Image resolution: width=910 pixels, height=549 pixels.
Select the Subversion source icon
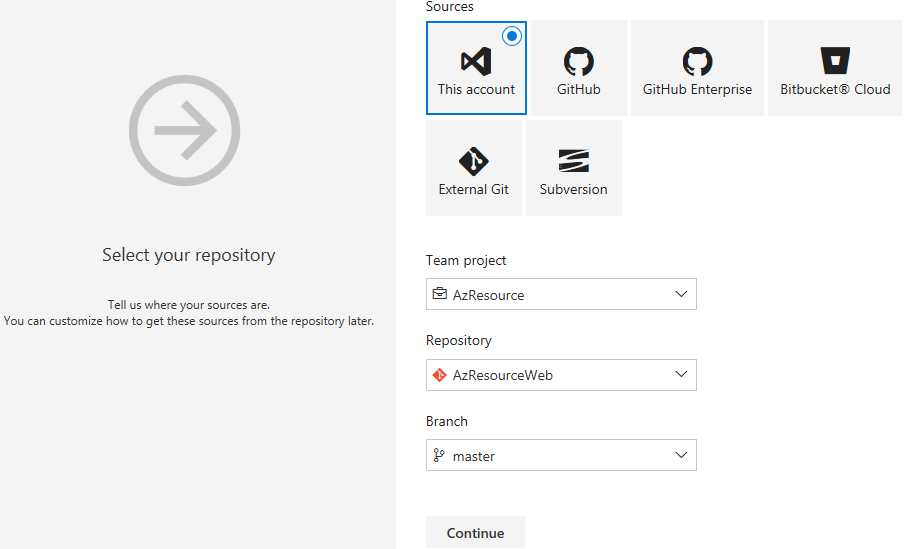pyautogui.click(x=573, y=161)
